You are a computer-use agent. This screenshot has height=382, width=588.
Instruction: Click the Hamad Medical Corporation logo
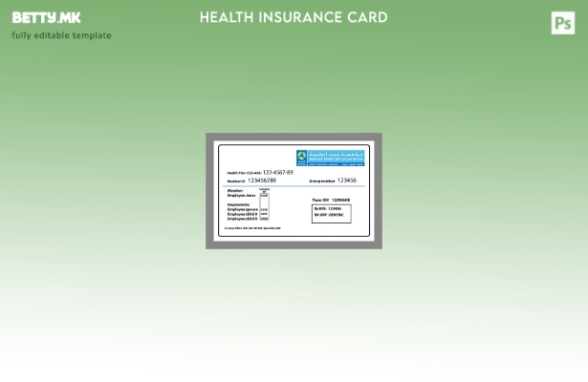pyautogui.click(x=330, y=158)
